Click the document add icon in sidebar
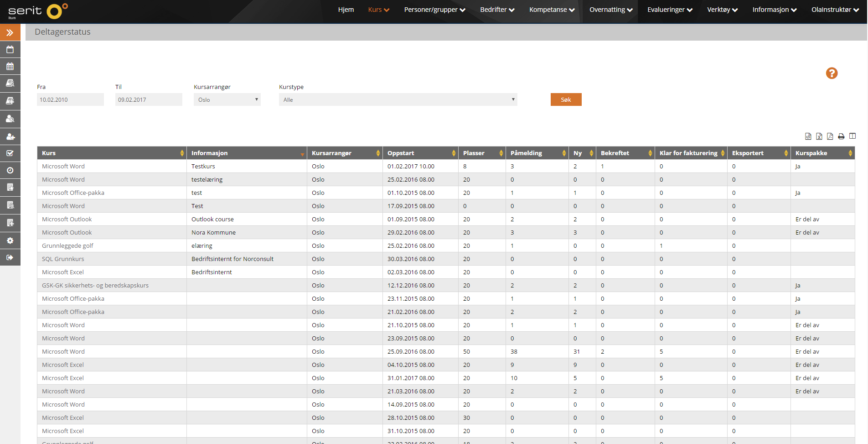The image size is (868, 444). pos(10,223)
